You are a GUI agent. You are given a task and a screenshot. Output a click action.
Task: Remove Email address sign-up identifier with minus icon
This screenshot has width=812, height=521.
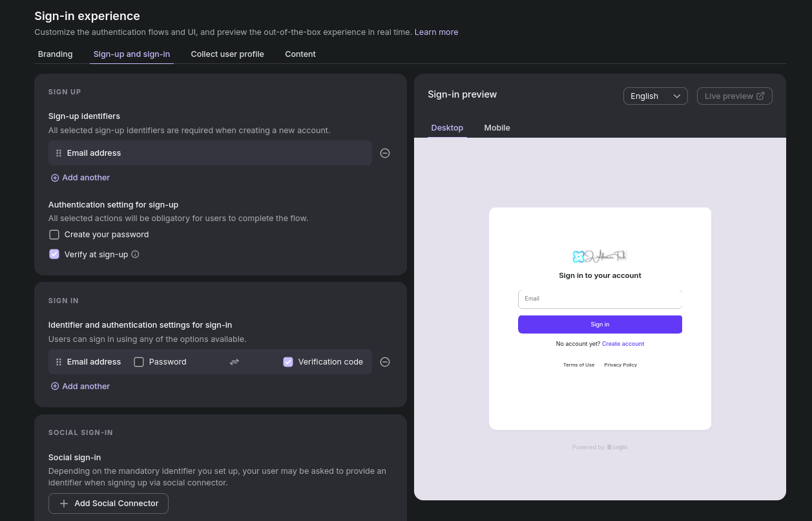click(385, 153)
